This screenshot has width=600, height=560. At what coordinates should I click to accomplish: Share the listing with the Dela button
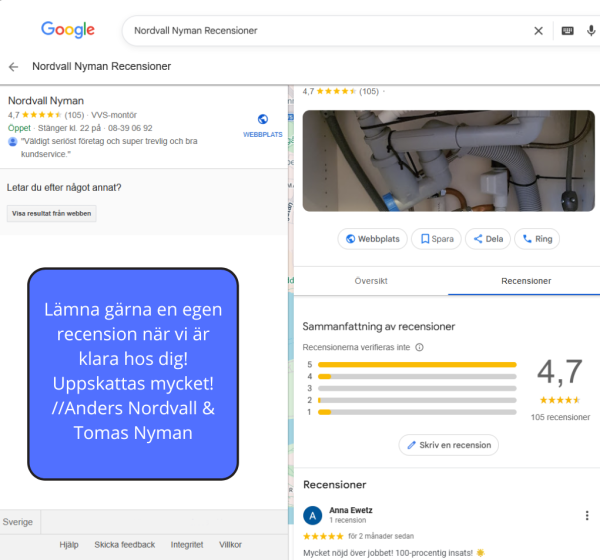pos(488,239)
